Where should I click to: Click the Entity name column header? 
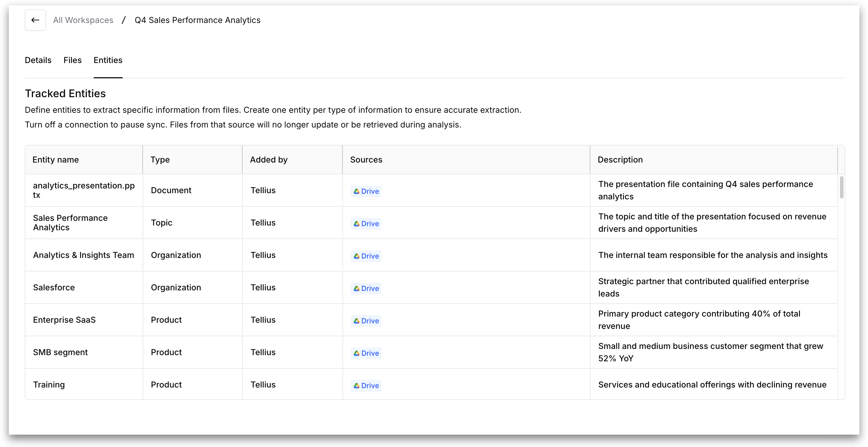[x=56, y=160]
